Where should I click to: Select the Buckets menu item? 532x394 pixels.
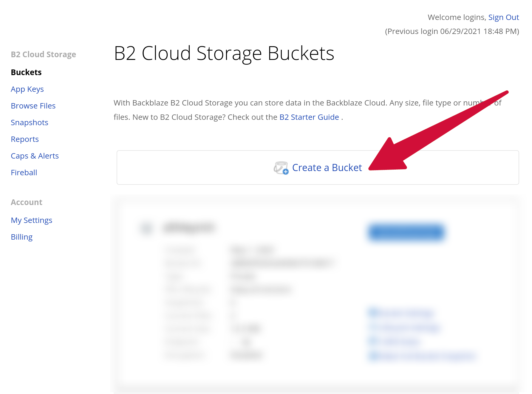[x=26, y=72]
